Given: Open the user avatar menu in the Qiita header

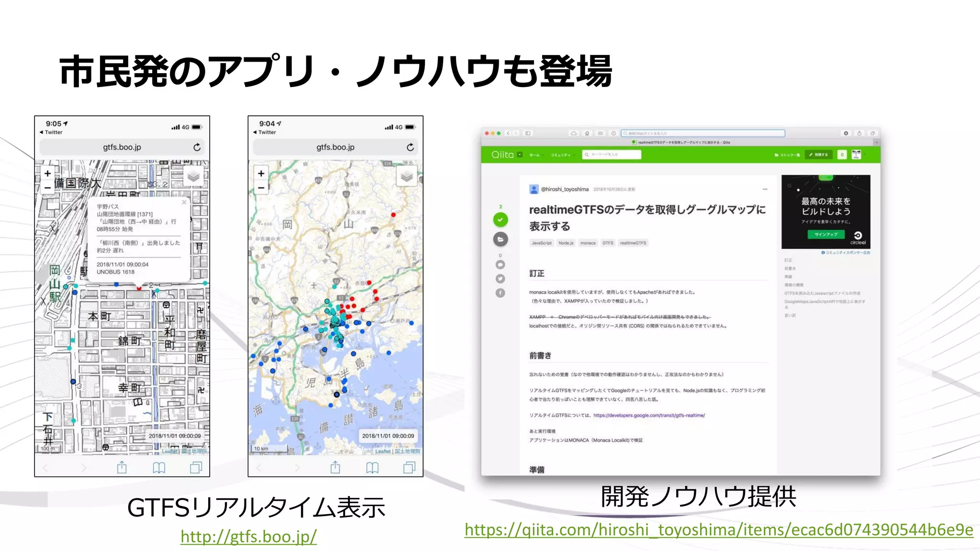Looking at the screenshot, I should pyautogui.click(x=857, y=154).
